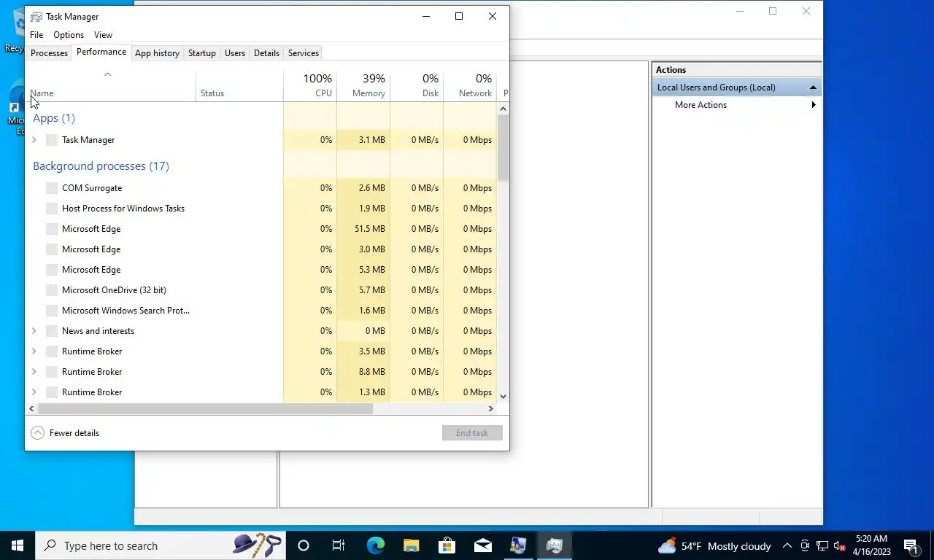Open Microsoft Store from the taskbar
934x560 pixels.
(447, 545)
